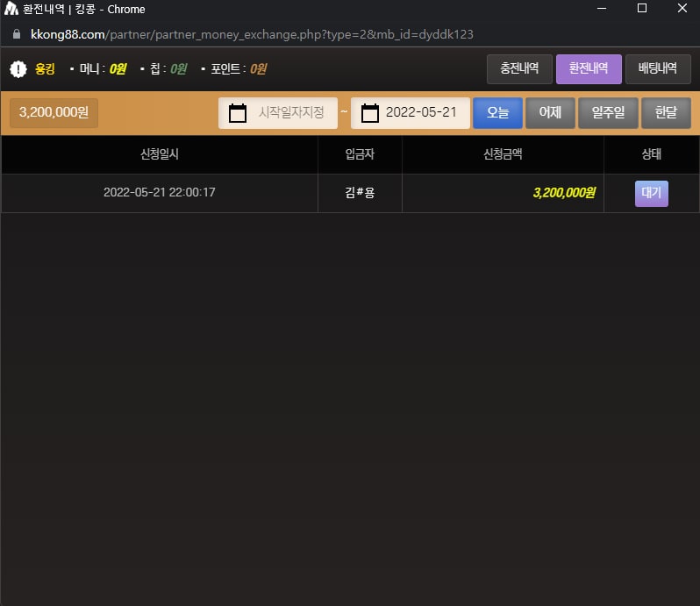Viewport: 700px width, 606px height.
Task: Click the URL address bar
Action: (x=252, y=34)
